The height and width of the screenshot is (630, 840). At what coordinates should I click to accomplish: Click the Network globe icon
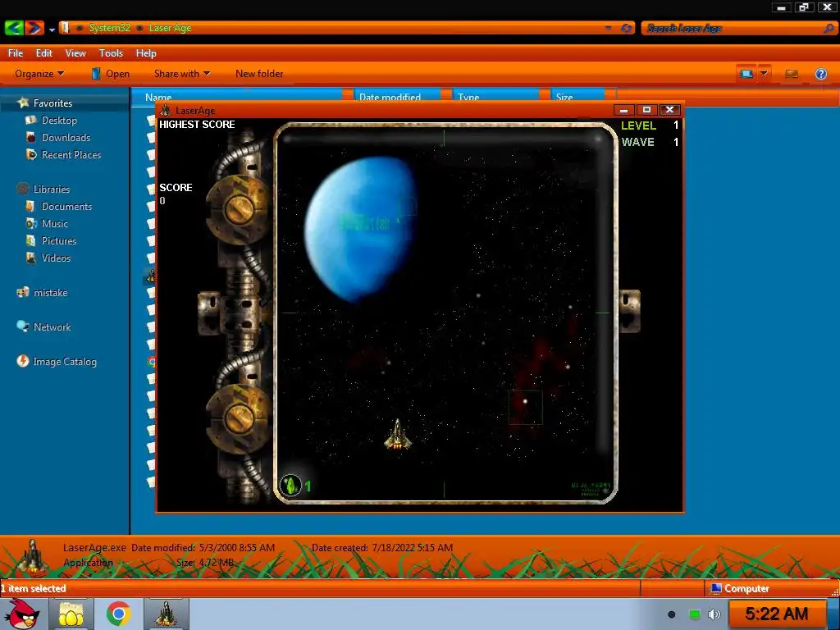click(x=22, y=326)
